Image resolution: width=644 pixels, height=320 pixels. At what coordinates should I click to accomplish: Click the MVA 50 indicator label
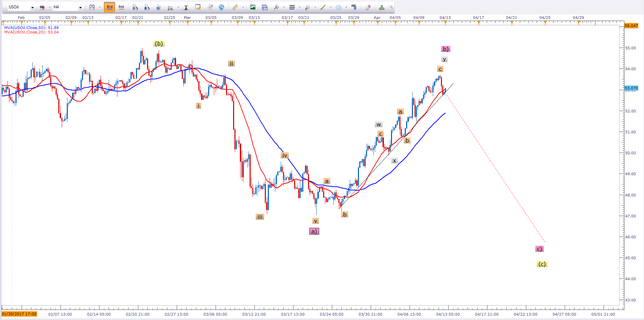(31, 28)
